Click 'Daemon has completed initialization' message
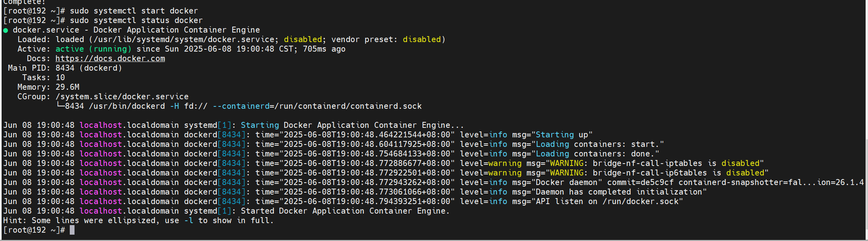The height and width of the screenshot is (241, 868). 619,192
